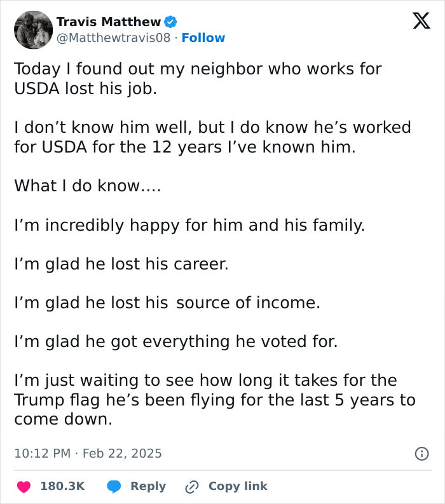The image size is (445, 504).
Task: Click the paragraph mentioning the Trump flag
Action: click(214, 400)
